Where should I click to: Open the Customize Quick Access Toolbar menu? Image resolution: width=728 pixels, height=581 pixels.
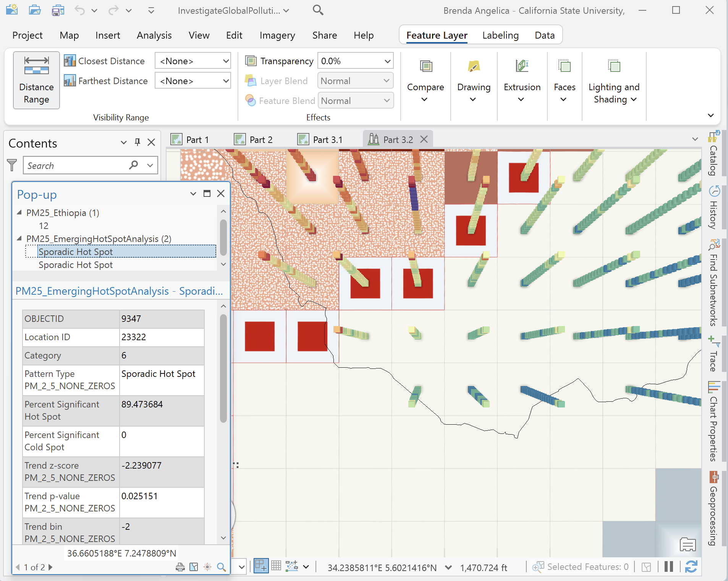[x=151, y=11]
